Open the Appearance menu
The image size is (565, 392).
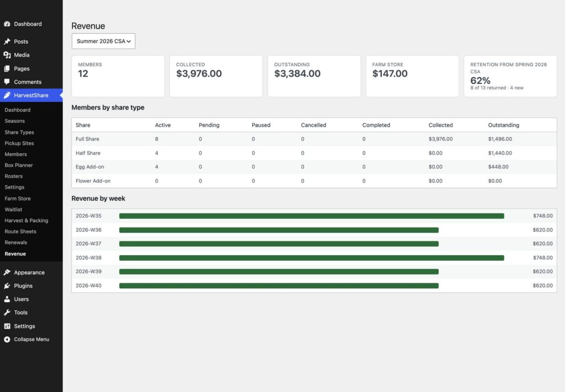tap(31, 272)
